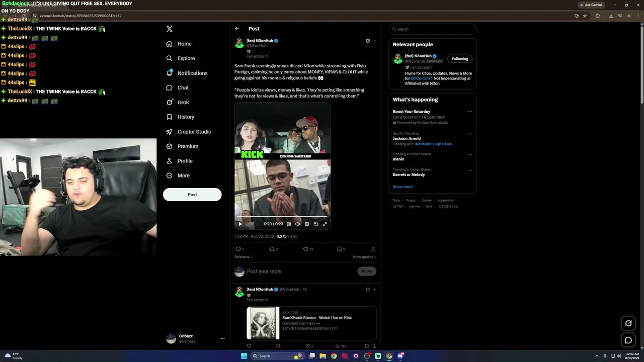Open Grok from the sidebar
The width and height of the screenshot is (644, 362).
[x=178, y=102]
